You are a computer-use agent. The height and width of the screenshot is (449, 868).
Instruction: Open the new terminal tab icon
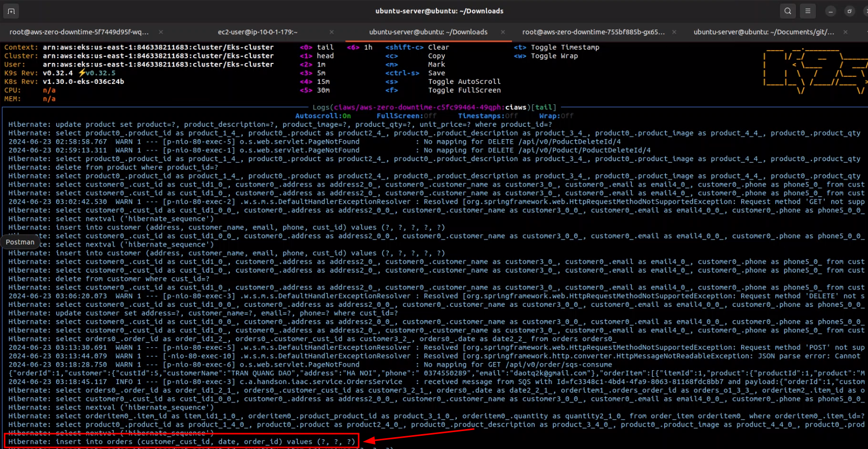point(11,11)
